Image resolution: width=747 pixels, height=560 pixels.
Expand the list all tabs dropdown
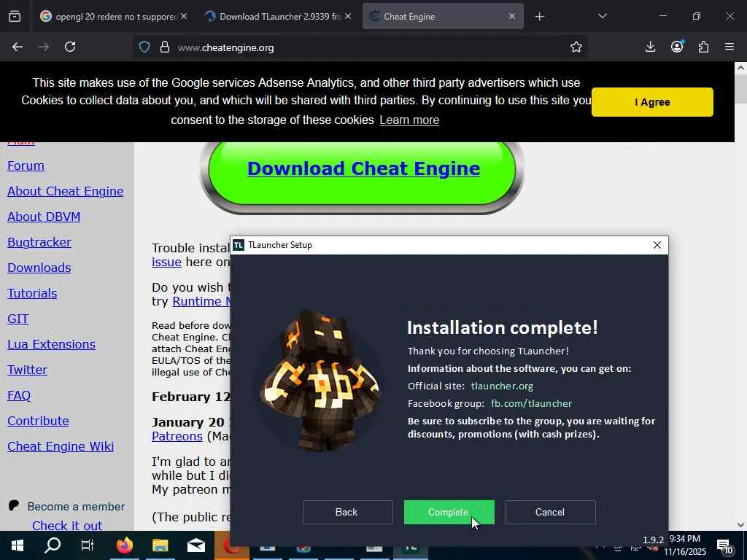pyautogui.click(x=602, y=17)
